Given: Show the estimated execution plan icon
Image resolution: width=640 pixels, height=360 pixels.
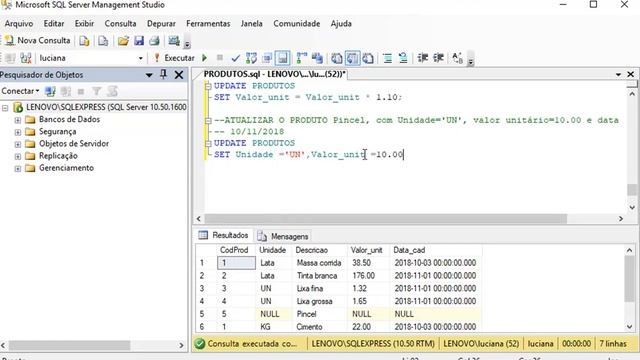Looking at the screenshot, I should pos(251,58).
